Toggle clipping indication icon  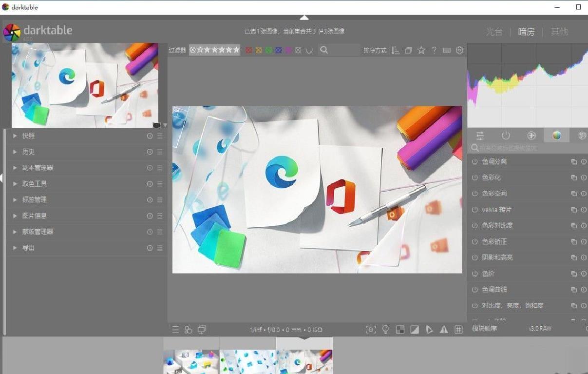pyautogui.click(x=415, y=330)
